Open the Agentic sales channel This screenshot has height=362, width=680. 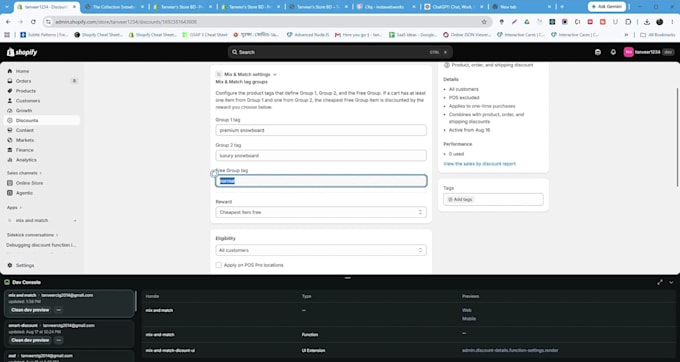click(x=24, y=193)
